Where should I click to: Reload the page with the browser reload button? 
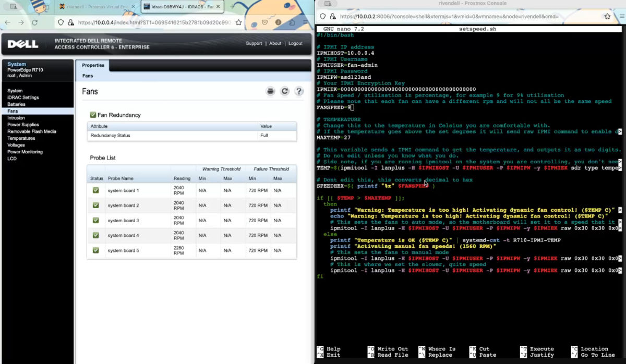coord(34,23)
